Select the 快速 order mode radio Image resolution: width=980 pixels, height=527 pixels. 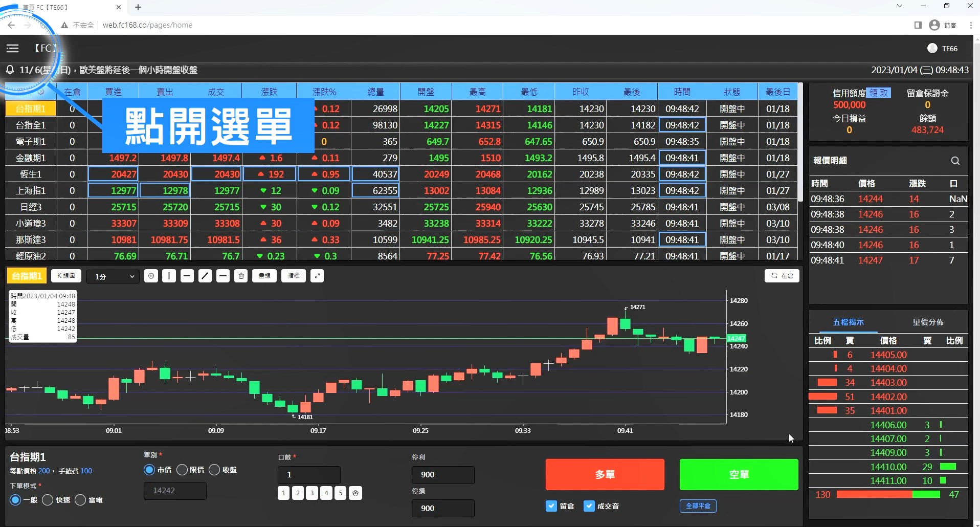pos(48,500)
